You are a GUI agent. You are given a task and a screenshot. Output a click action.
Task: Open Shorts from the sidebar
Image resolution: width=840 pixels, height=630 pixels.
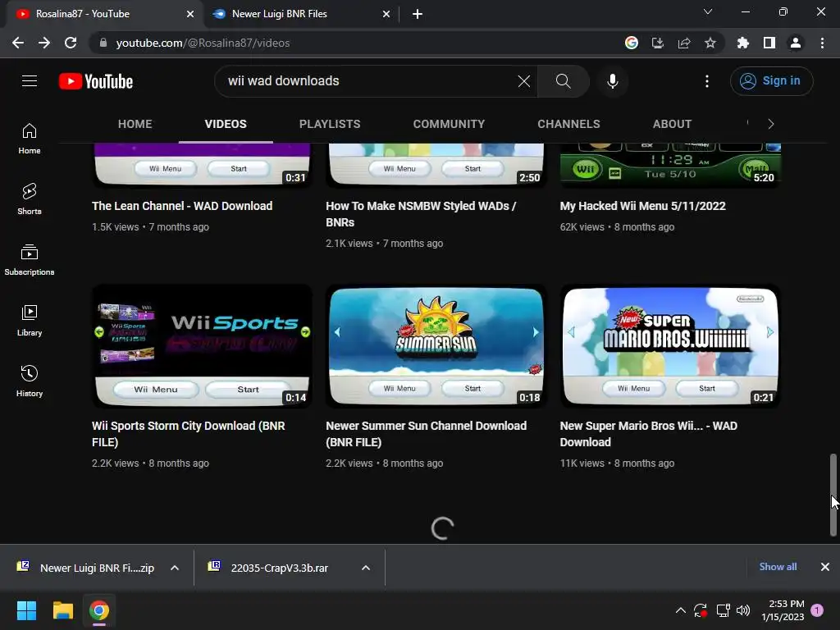coord(30,199)
